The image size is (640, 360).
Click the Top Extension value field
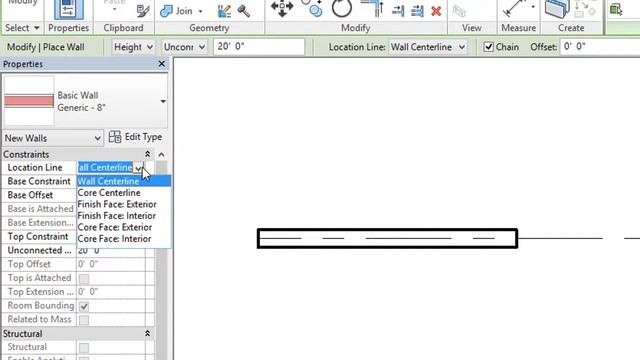click(x=111, y=292)
